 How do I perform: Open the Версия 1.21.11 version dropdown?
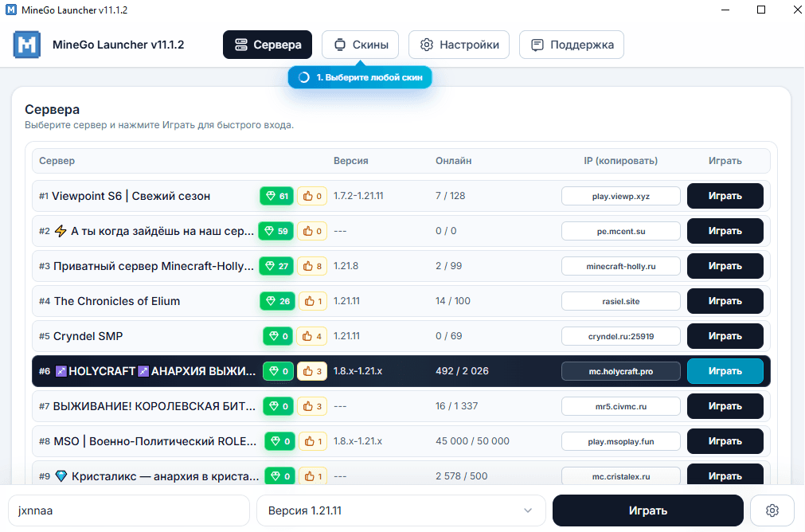[x=401, y=510]
